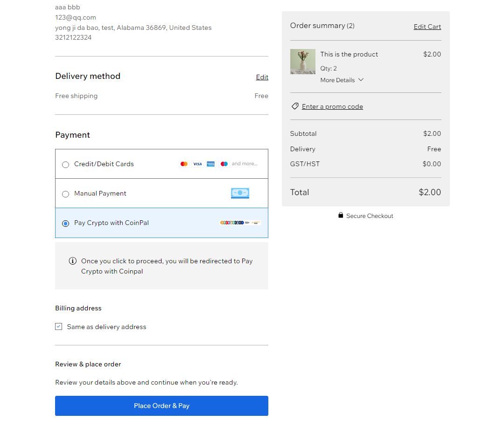This screenshot has height=435, width=504.
Task: Select Pay Crypto with CoinPal radio button
Action: click(66, 224)
